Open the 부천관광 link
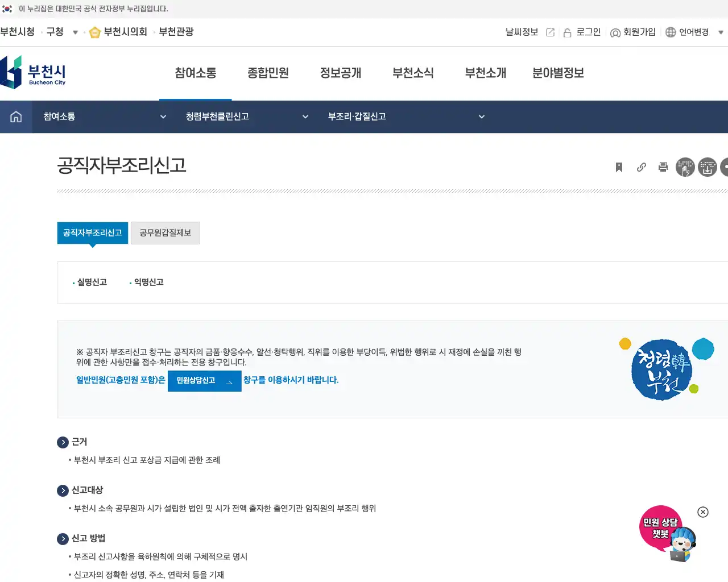The height and width of the screenshot is (582, 728). pyautogui.click(x=176, y=32)
